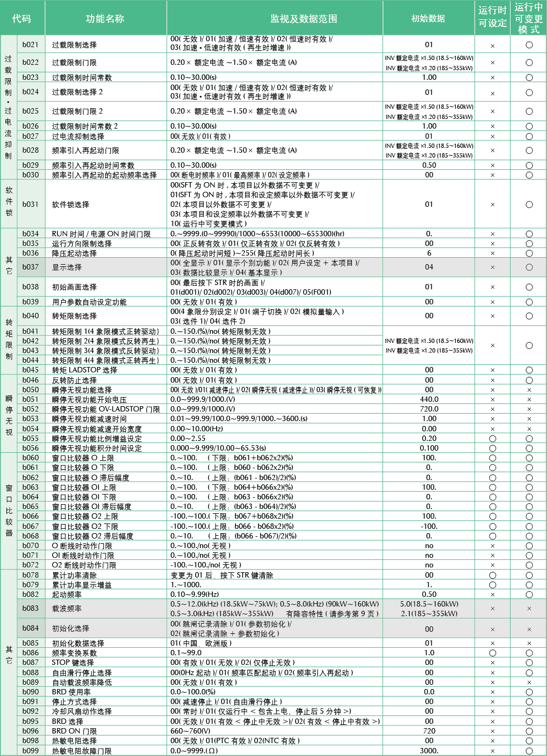Click b083's × under 运行中可变更模式 column
The height and width of the screenshot is (756, 547).
pyautogui.click(x=529, y=609)
